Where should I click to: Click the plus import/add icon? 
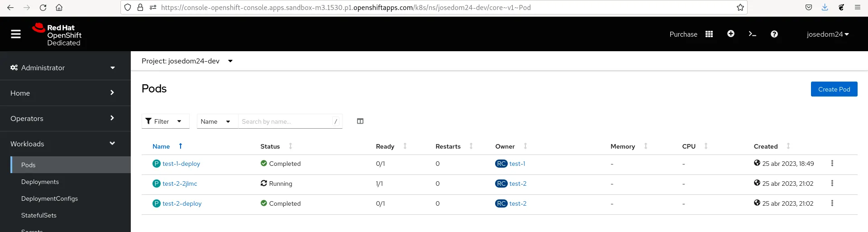point(730,34)
